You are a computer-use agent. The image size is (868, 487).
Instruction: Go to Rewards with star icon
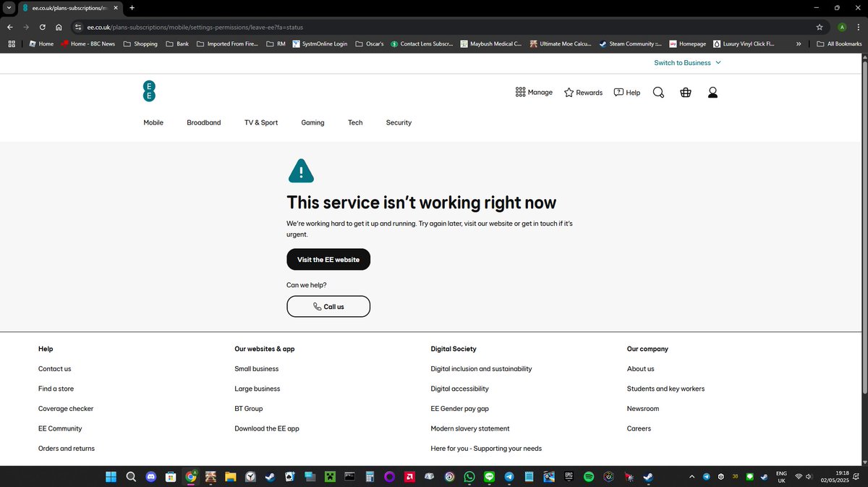pos(583,93)
